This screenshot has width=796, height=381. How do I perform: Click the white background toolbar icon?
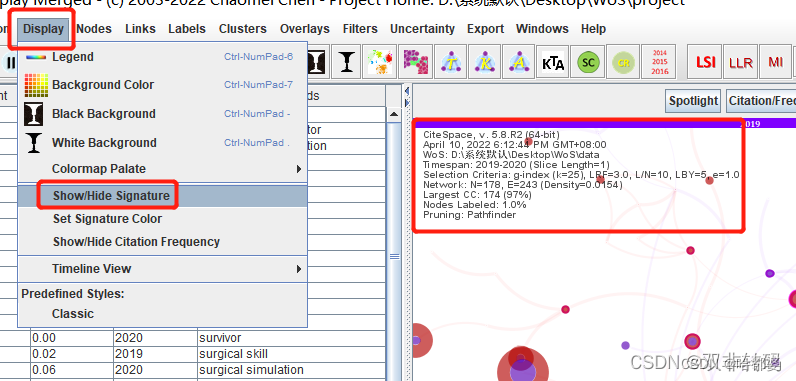click(347, 62)
